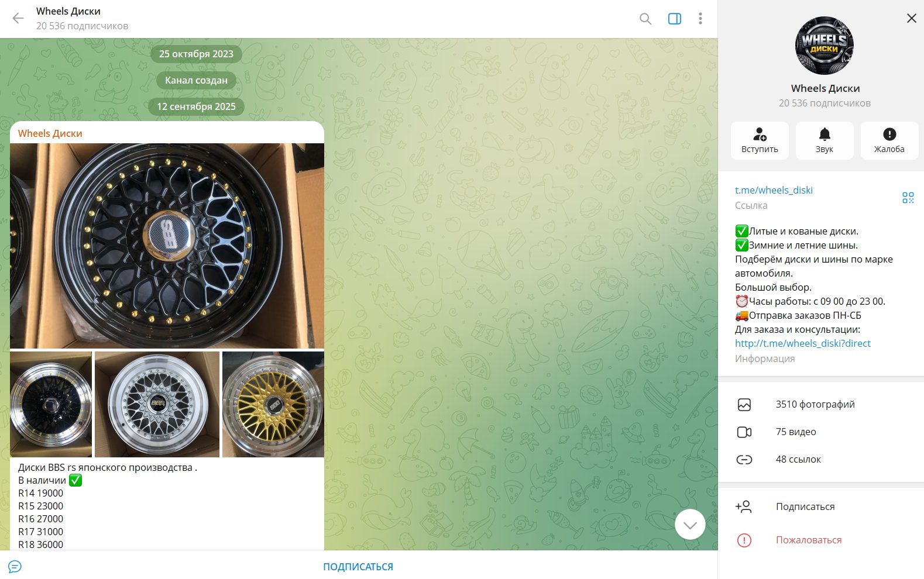Close the channel info panel
This screenshot has height=579, width=924.
click(x=911, y=18)
